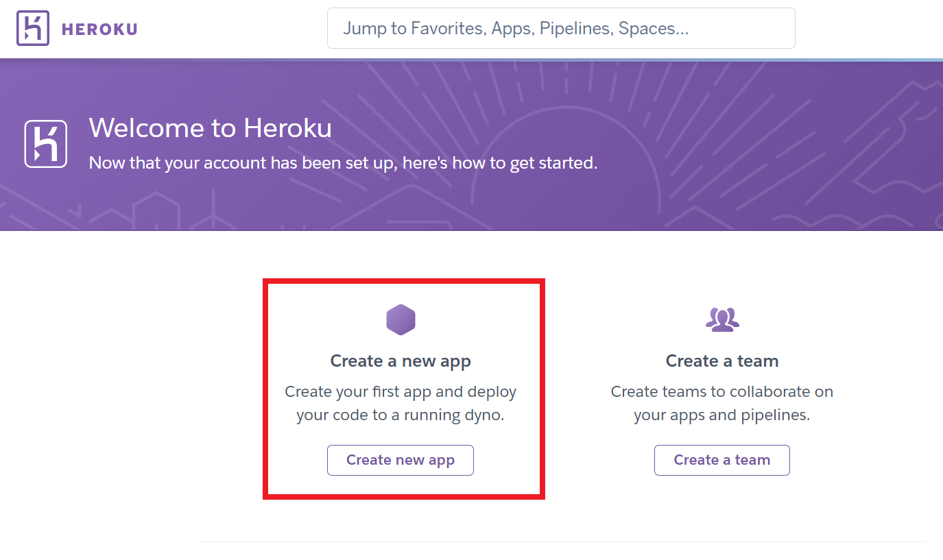Open Heroku home via the HEROKU wordmark

tap(99, 28)
